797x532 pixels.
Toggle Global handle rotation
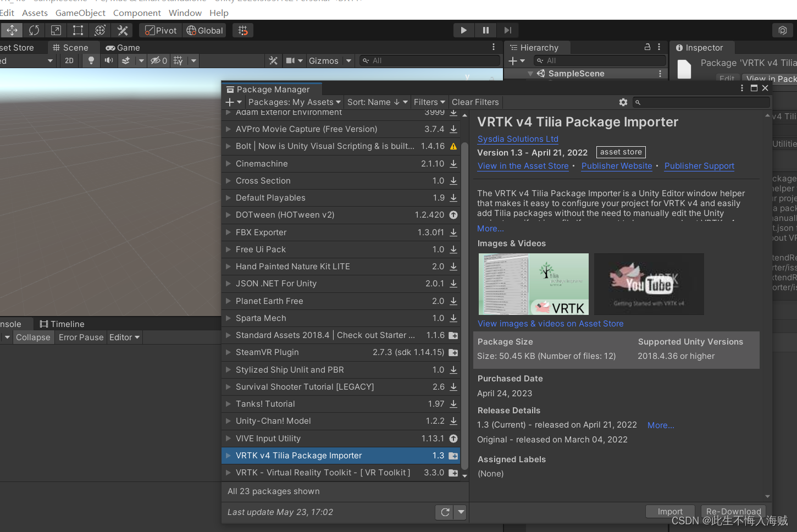pyautogui.click(x=204, y=30)
